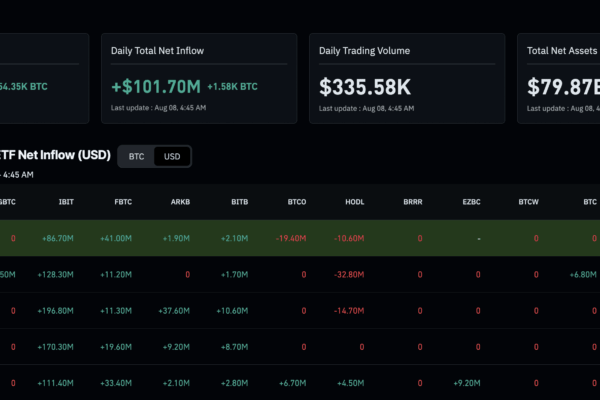
Task: Open the Total Net Assets card
Action: 559,78
